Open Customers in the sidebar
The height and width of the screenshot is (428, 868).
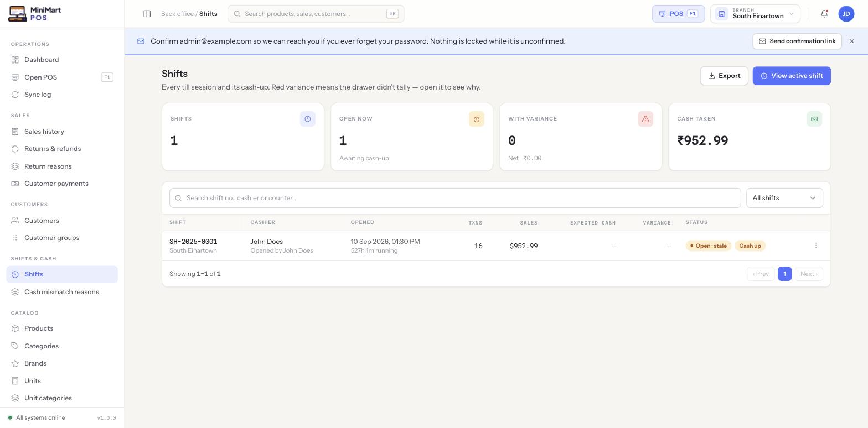click(62, 221)
